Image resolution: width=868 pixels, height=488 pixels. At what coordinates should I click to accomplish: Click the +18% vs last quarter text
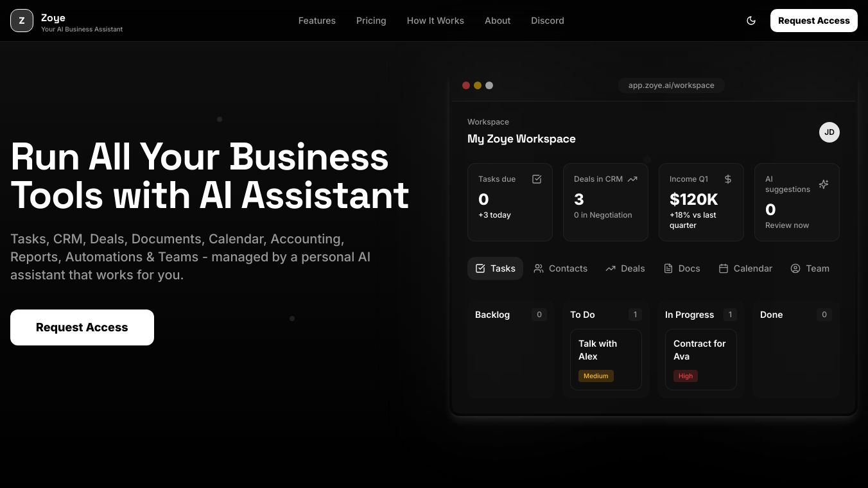[x=693, y=220]
